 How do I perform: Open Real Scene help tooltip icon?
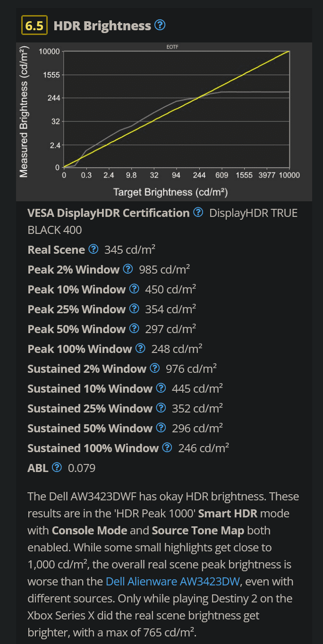93,249
